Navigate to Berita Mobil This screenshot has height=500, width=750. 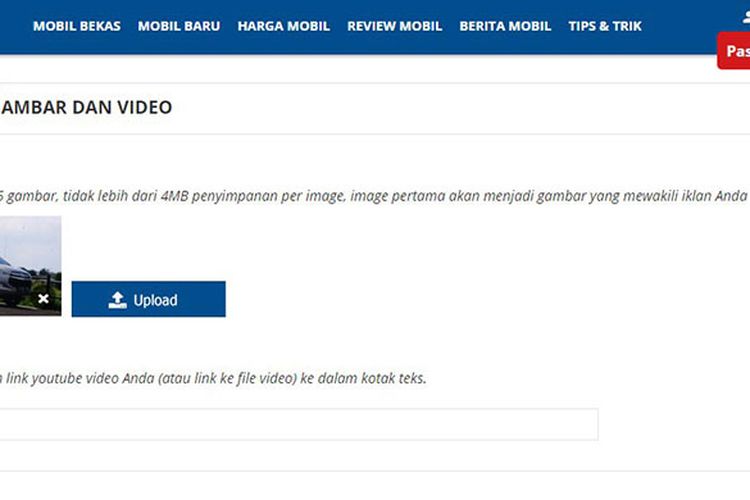click(505, 26)
